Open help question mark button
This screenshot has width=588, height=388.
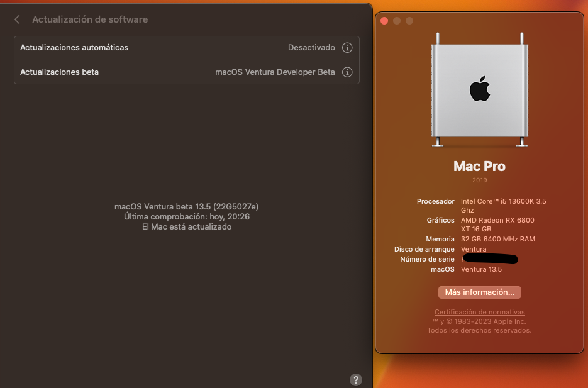pos(355,379)
